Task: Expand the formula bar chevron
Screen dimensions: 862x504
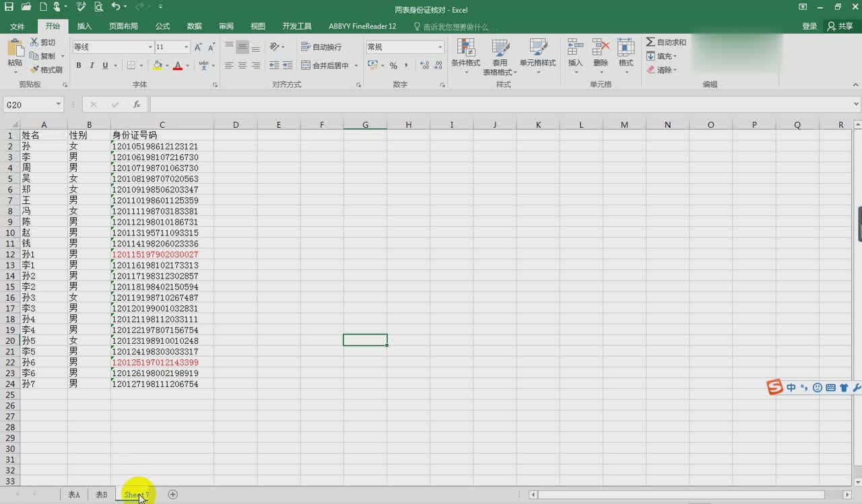Action: (856, 104)
